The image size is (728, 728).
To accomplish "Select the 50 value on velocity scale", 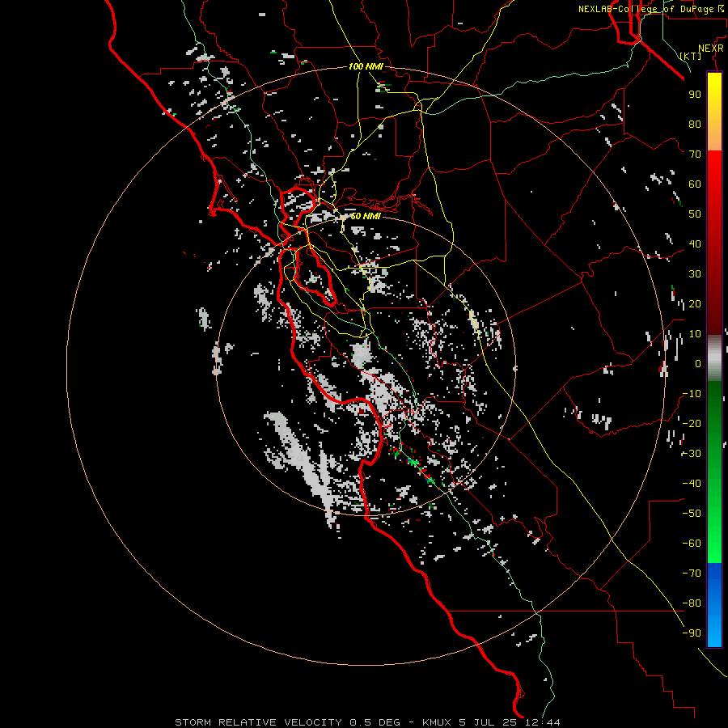I will (695, 214).
